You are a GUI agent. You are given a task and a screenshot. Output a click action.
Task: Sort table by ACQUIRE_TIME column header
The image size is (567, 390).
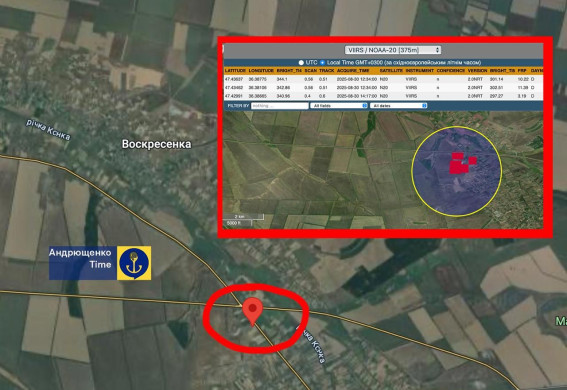(x=353, y=71)
